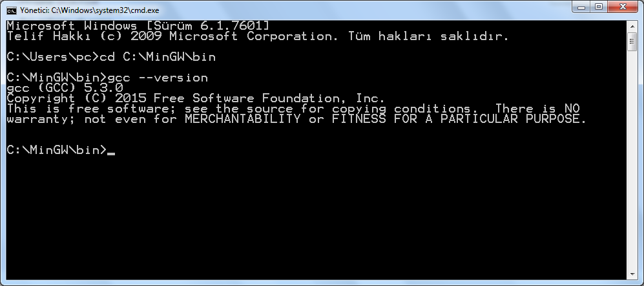Screen dimensions: 644x286
Task: Click the empty scrollbar track below thumb
Action: tap(632, 160)
